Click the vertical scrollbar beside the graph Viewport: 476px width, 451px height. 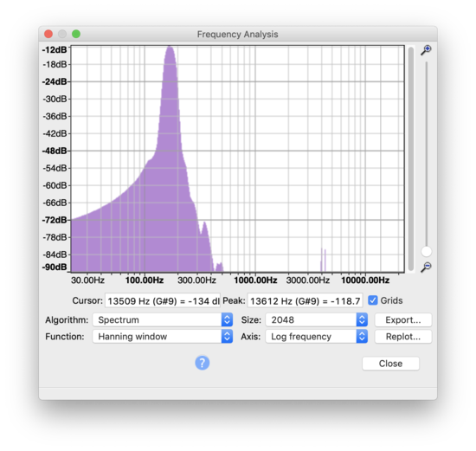click(411, 158)
